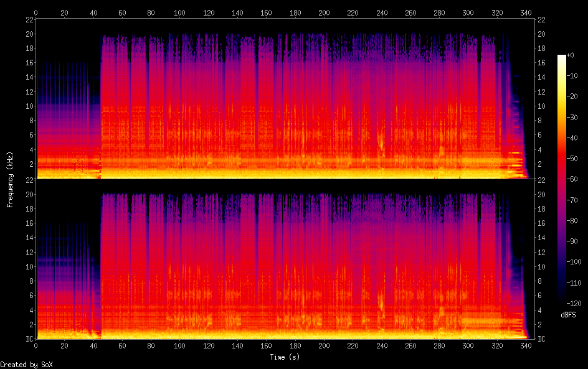This screenshot has height=369, width=588.
Task: Click the "Frequency (kHz)" axis label
Action: point(10,179)
